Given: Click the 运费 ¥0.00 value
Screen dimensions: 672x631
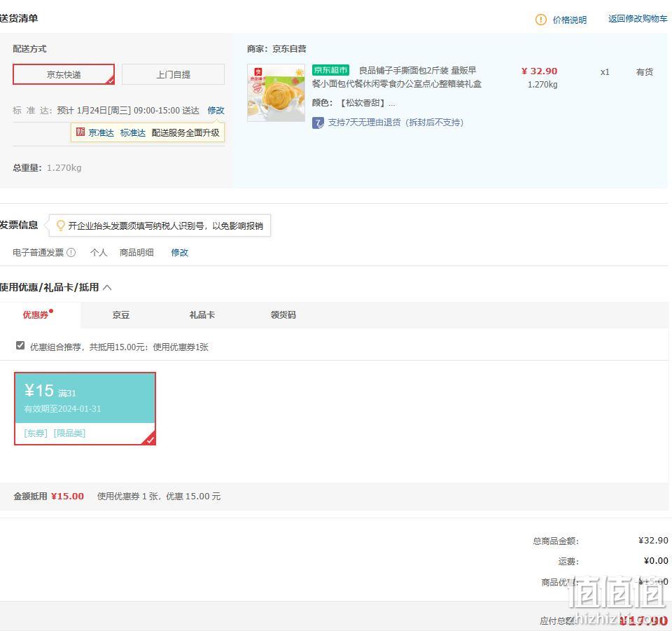Looking at the screenshot, I should (x=656, y=561).
